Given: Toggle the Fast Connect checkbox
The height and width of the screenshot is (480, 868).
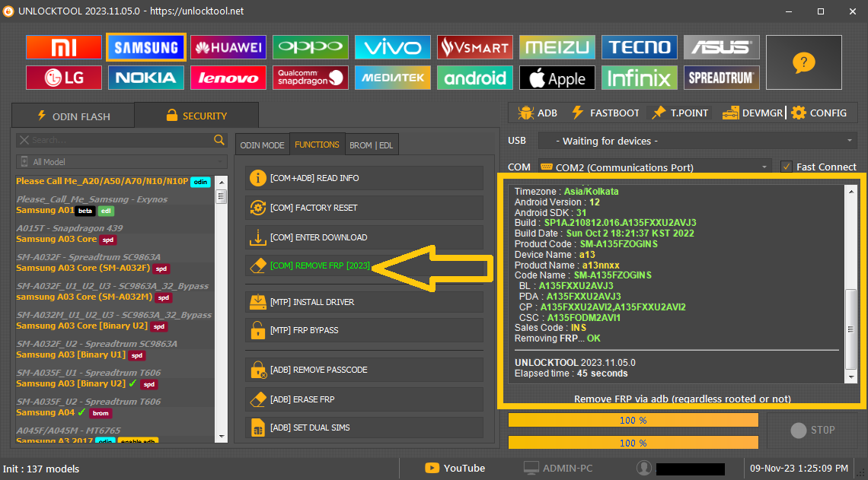Looking at the screenshot, I should pos(786,167).
